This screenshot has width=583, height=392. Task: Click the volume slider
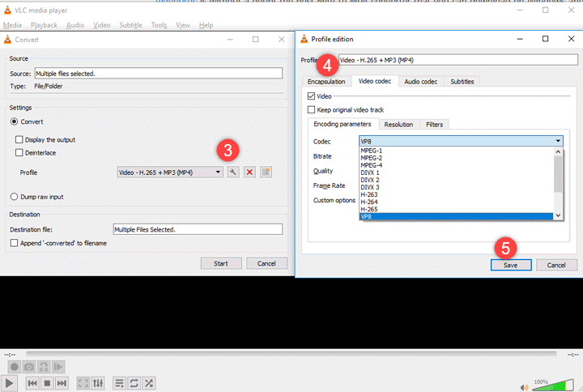point(552,385)
